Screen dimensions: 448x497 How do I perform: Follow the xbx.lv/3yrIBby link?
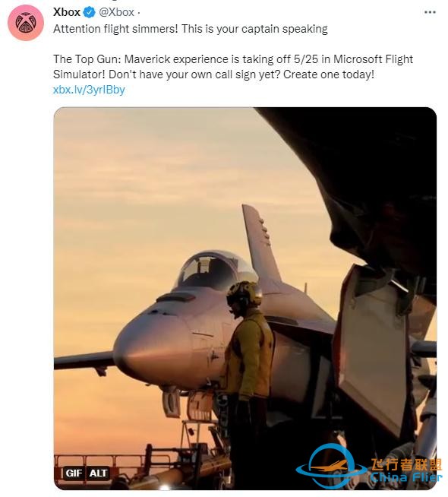point(89,90)
